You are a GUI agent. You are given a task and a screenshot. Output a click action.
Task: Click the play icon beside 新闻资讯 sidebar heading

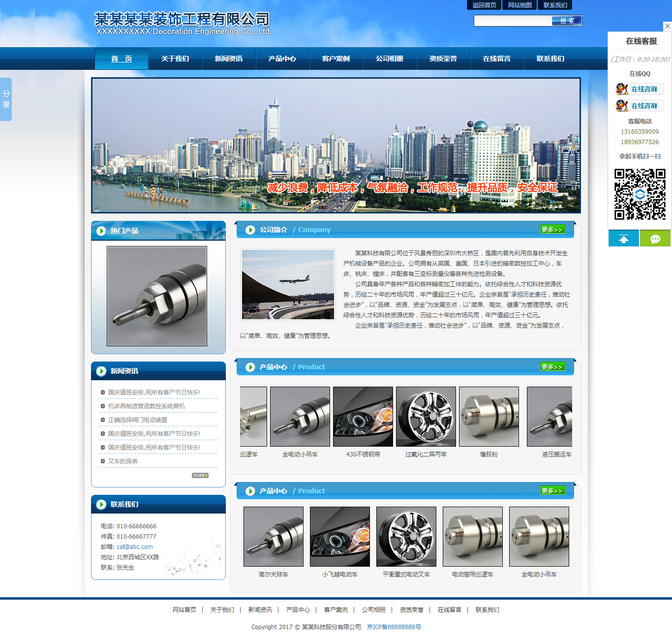[101, 371]
